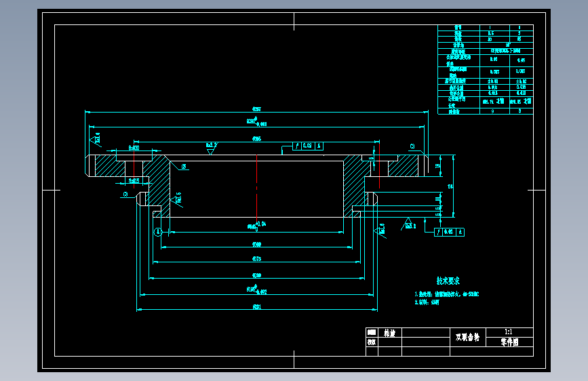This screenshot has height=381, width=588.
Task: Click the 0.02 runout tolerance frame above the part
Action: click(x=308, y=146)
